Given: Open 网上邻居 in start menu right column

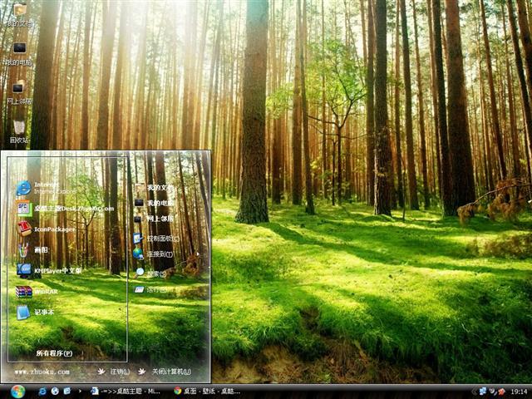Looking at the screenshot, I should (x=153, y=219).
